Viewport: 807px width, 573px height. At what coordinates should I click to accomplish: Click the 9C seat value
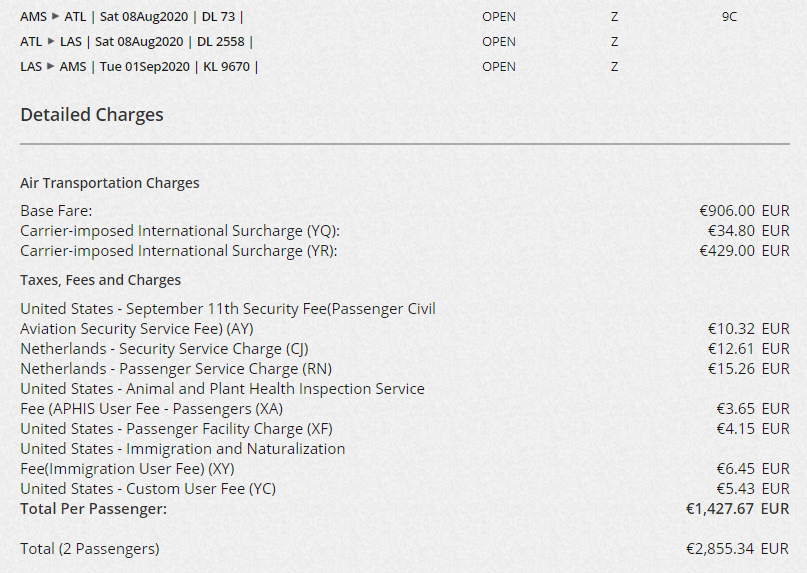[729, 17]
